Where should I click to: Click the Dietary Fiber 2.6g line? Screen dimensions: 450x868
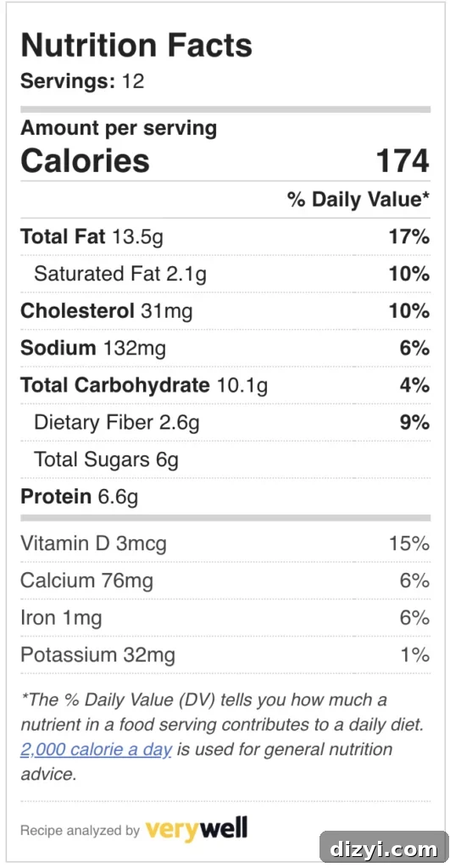pos(225,422)
